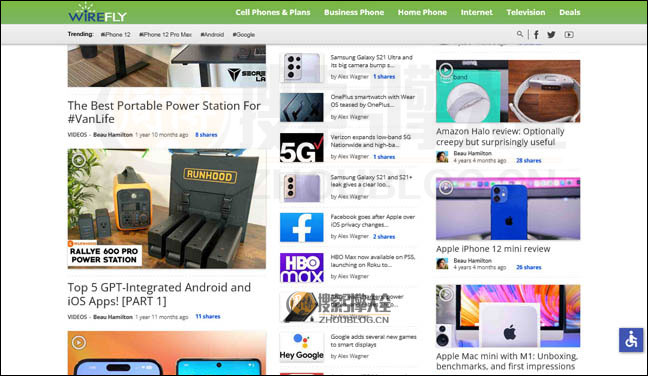Open Home Phone menu
The image size is (648, 376).
(422, 12)
